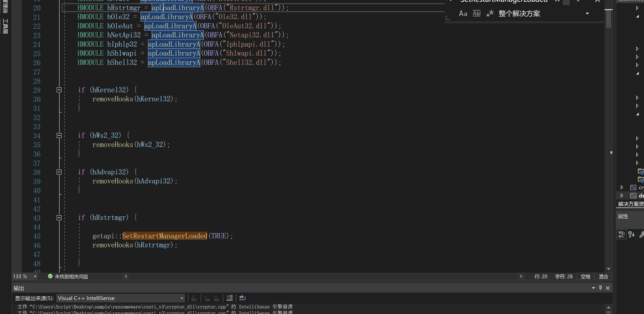Toggle regular expression search option

(x=490, y=14)
